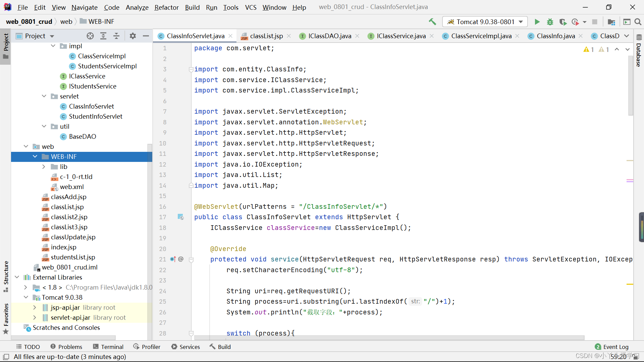This screenshot has height=362, width=644.
Task: Click the Select Opened File target icon
Action: pos(90,36)
